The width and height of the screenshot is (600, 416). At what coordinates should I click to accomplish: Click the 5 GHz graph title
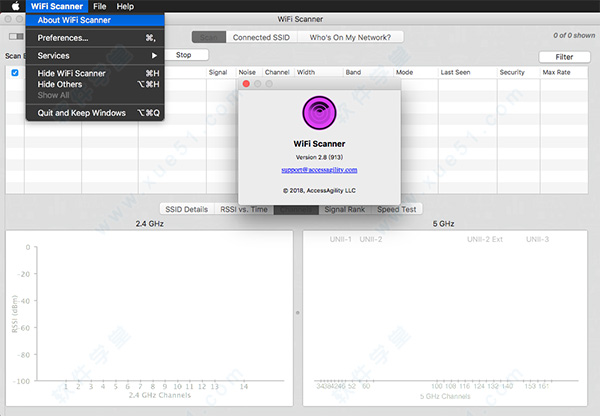[x=443, y=223]
